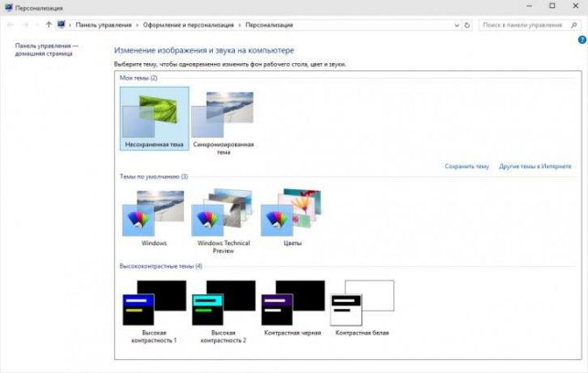Open Панель управления breadcrumb item
The height and width of the screenshot is (373, 588).
103,25
